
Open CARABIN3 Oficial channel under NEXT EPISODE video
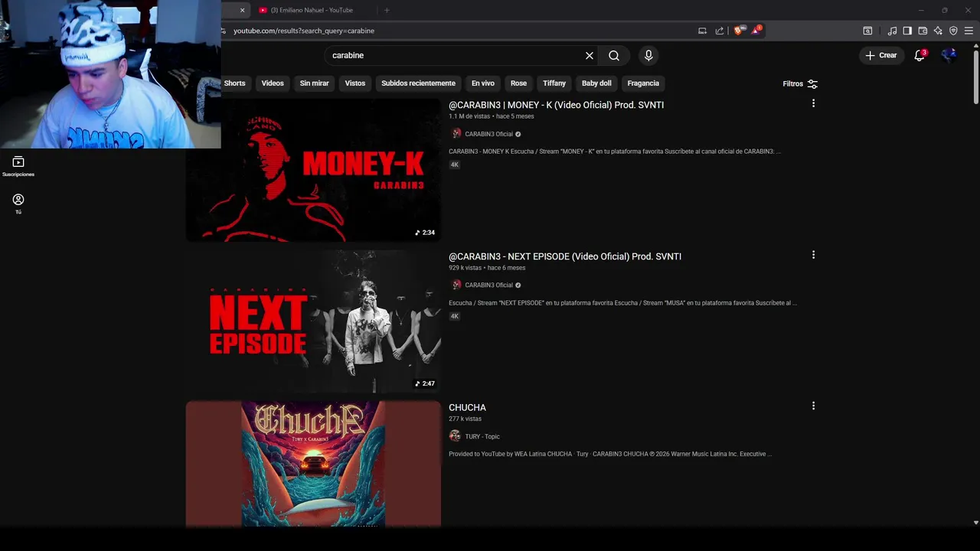click(x=488, y=285)
